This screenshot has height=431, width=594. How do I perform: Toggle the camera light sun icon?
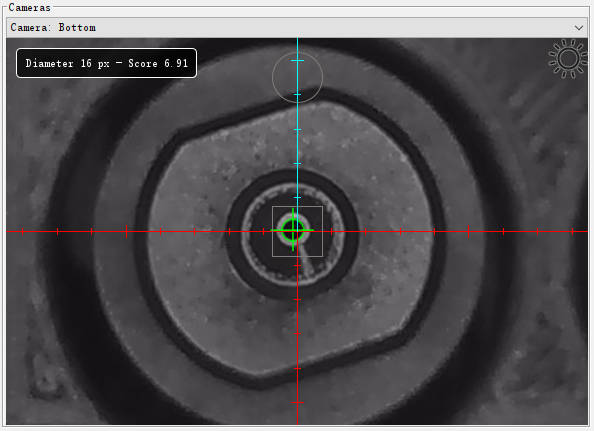pos(567,59)
